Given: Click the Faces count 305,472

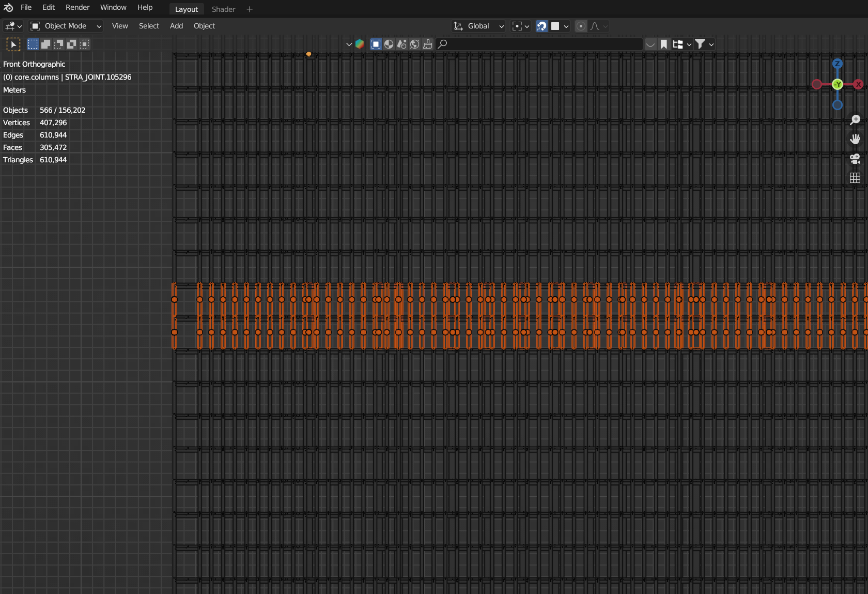Looking at the screenshot, I should pyautogui.click(x=53, y=147).
